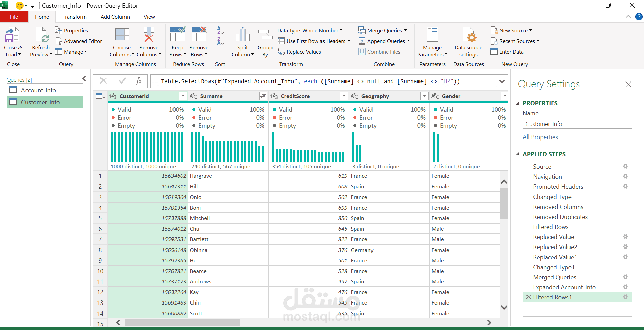
Task: Click the Remove Rows icon
Action: (199, 34)
